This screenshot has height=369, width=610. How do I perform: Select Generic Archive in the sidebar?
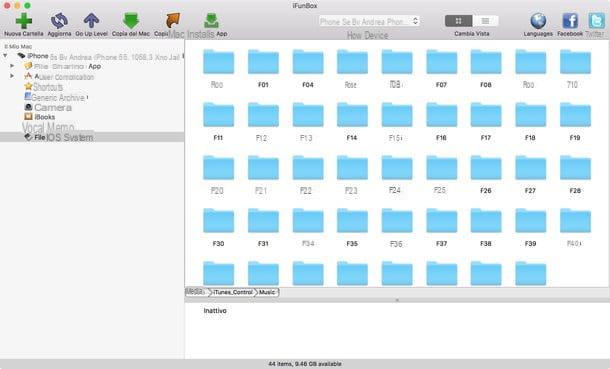(x=56, y=97)
